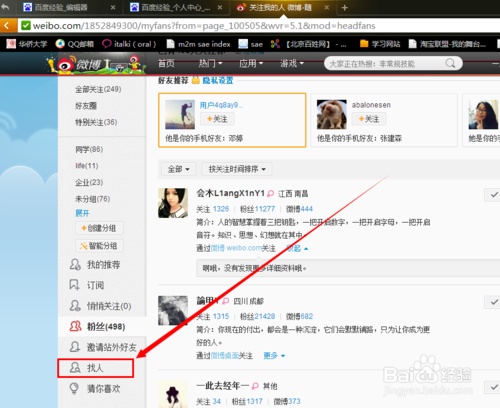Image resolution: width=500 pixels, height=408 pixels.
Task: Click 会木L1angX1nY1 avatar
Action: tap(173, 203)
